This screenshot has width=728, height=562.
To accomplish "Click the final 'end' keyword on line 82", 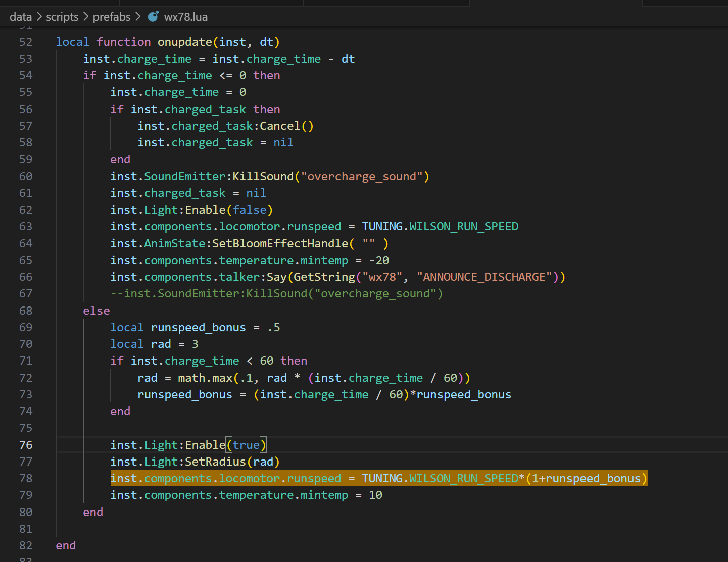I will [x=66, y=545].
